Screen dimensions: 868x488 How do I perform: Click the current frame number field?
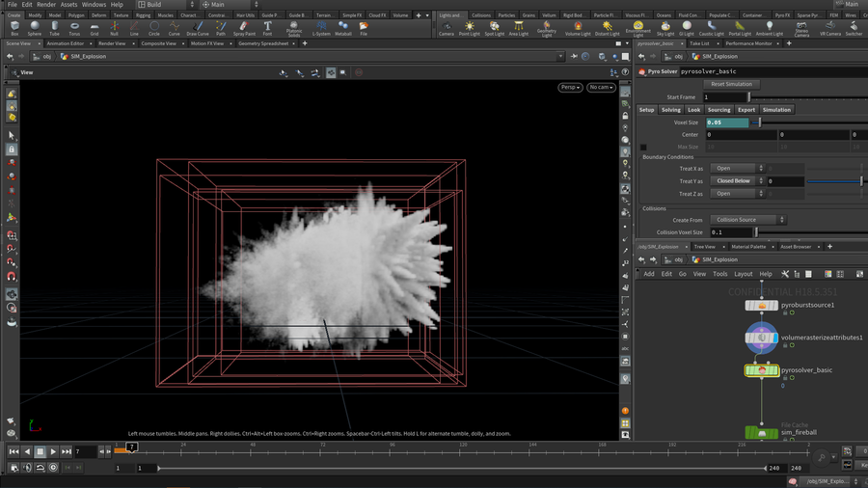(x=85, y=451)
